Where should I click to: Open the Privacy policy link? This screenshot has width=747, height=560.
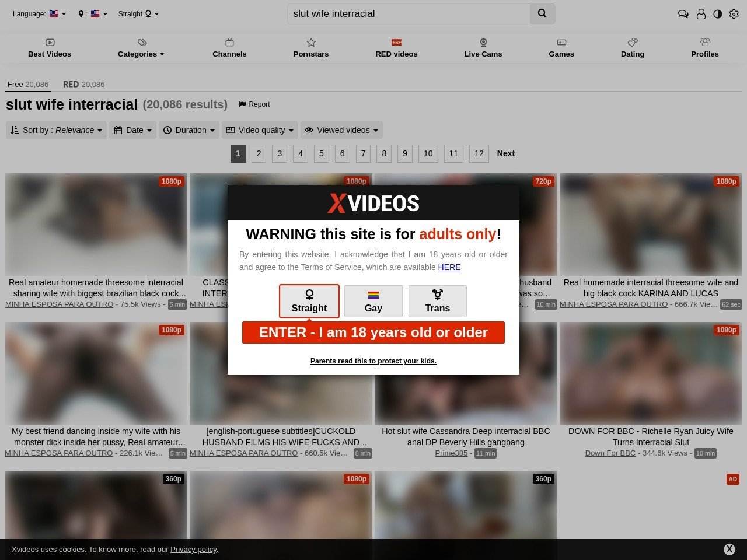193,549
